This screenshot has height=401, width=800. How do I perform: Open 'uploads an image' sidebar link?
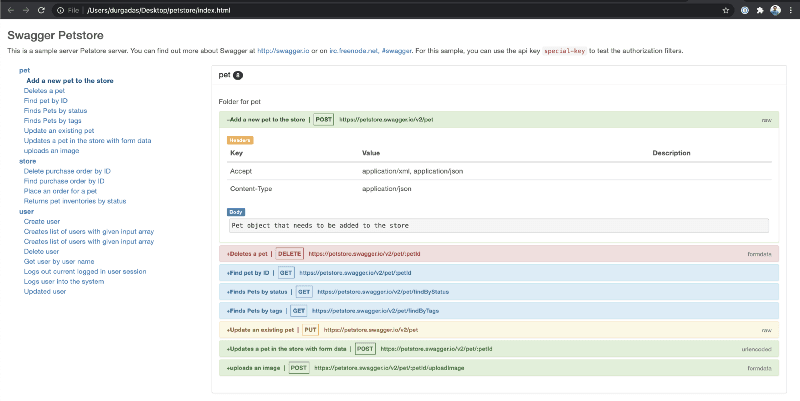51,151
